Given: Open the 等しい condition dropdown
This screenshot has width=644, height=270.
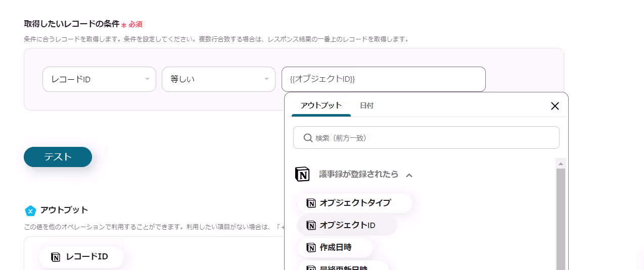Looking at the screenshot, I should coord(218,79).
